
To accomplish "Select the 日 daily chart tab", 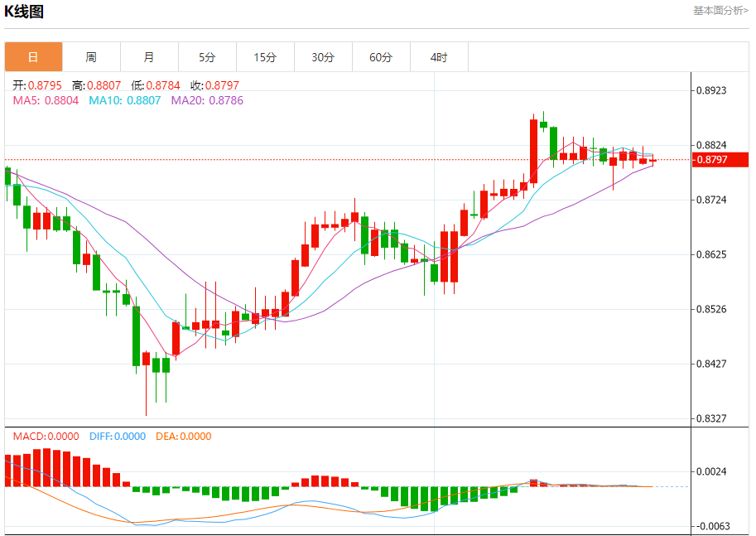I will pyautogui.click(x=33, y=57).
